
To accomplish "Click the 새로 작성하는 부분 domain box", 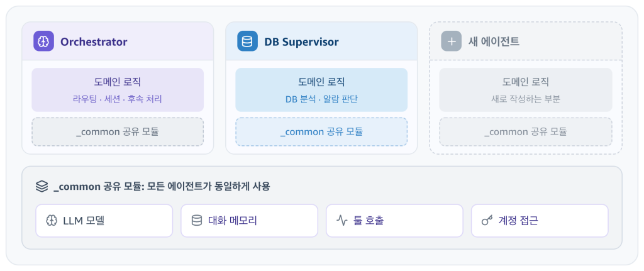I will (526, 90).
